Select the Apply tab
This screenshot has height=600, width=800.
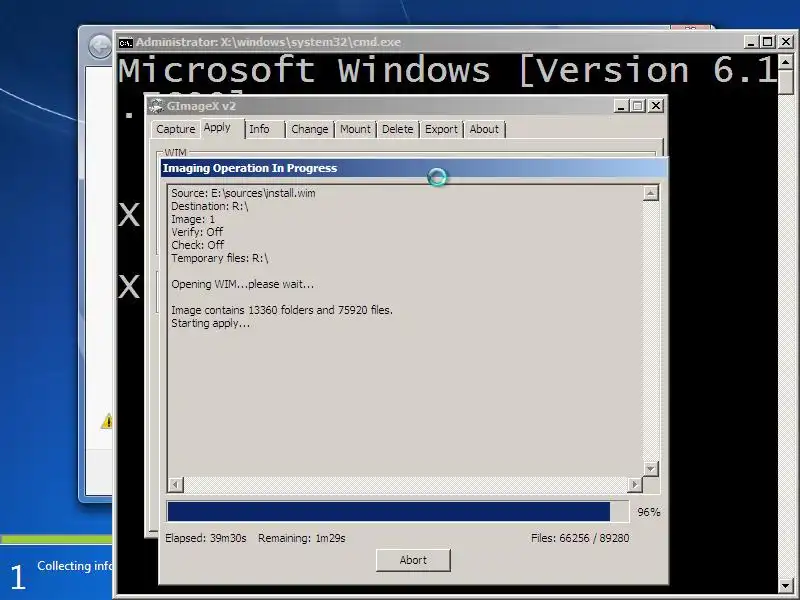217,128
